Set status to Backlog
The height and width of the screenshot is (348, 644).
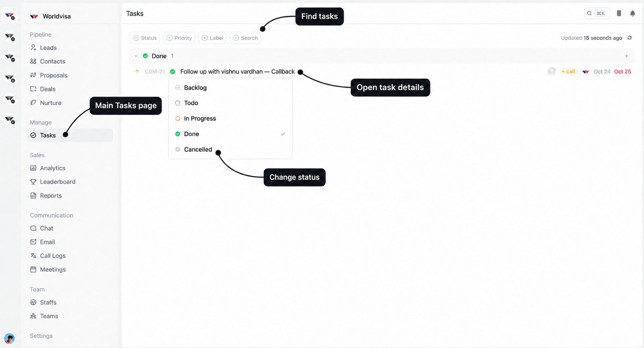(230, 88)
